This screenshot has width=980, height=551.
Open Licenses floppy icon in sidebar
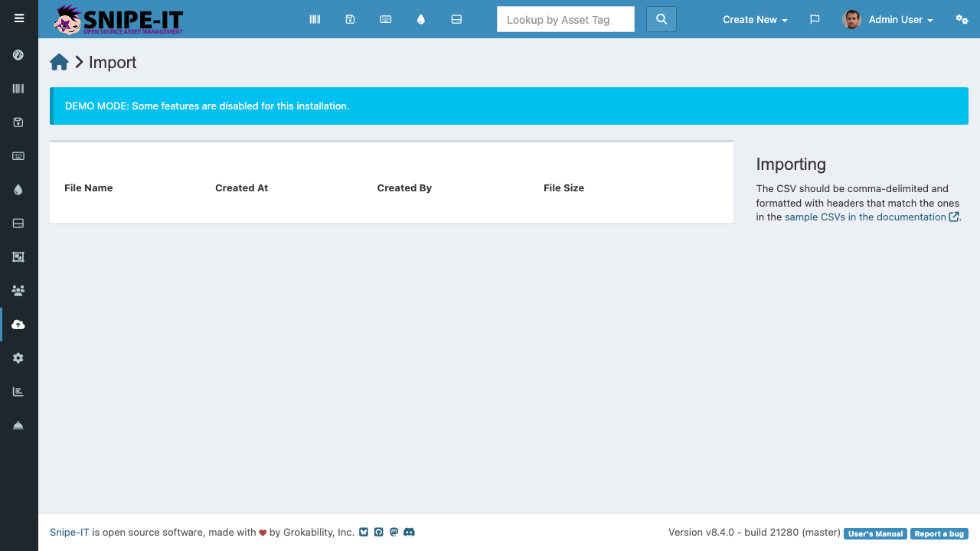coord(18,122)
